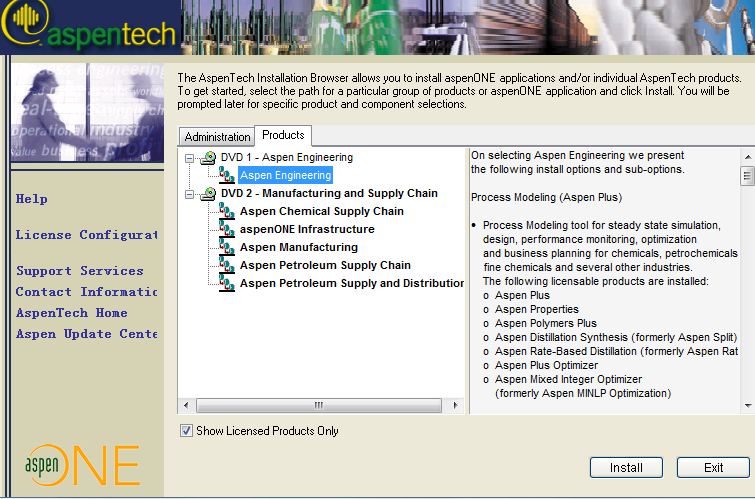Click 'Process Modeling (Aspen Plus)' heading text
The width and height of the screenshot is (755, 499).
click(547, 197)
